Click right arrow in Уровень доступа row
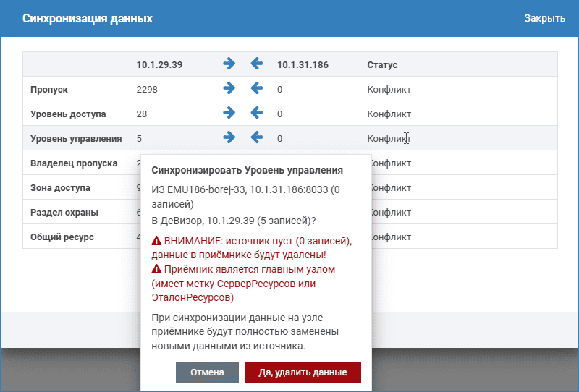Image resolution: width=579 pixels, height=392 pixels. click(x=229, y=113)
